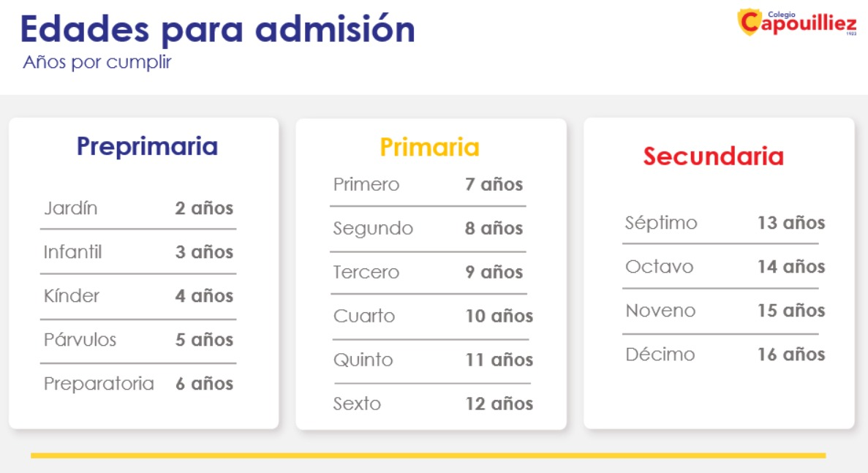Click the "10 años" age for Cuarto

pos(499,316)
